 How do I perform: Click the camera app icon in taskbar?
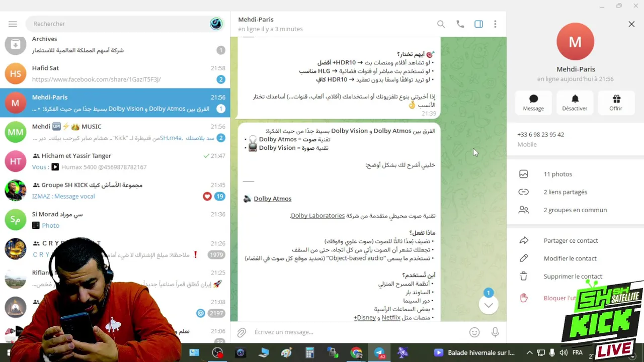click(x=240, y=353)
